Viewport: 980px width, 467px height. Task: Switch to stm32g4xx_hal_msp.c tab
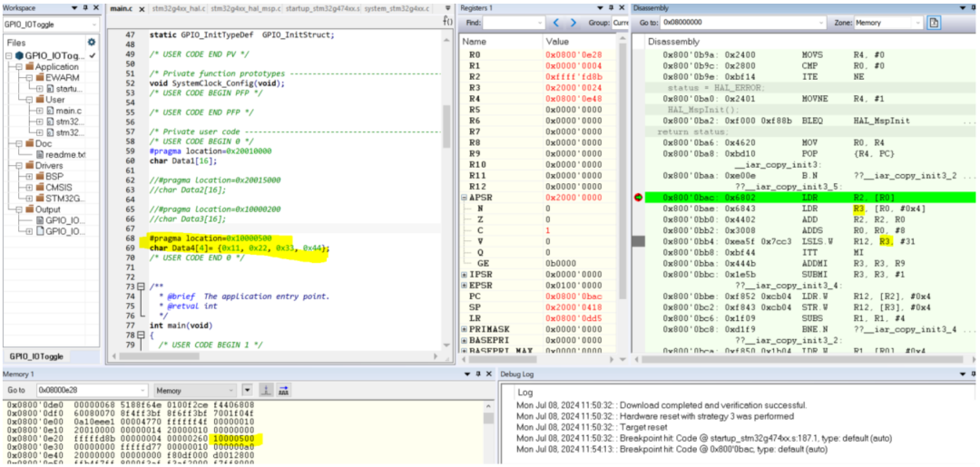(x=246, y=9)
